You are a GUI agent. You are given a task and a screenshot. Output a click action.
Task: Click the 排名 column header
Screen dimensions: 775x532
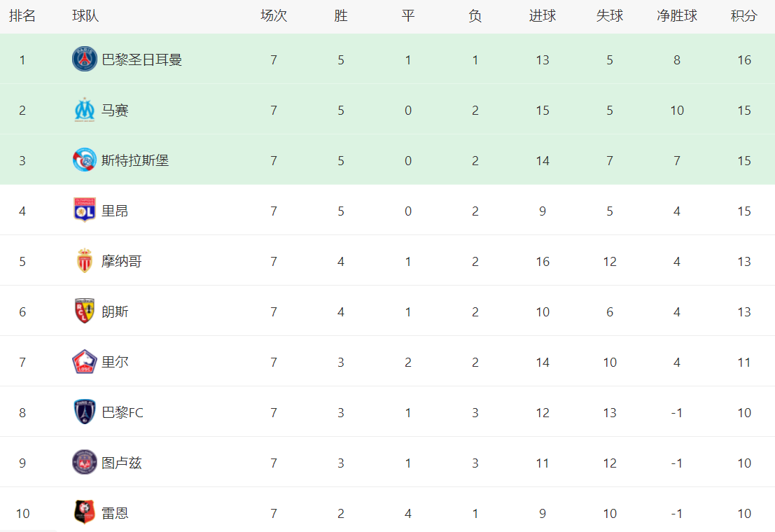(x=22, y=16)
